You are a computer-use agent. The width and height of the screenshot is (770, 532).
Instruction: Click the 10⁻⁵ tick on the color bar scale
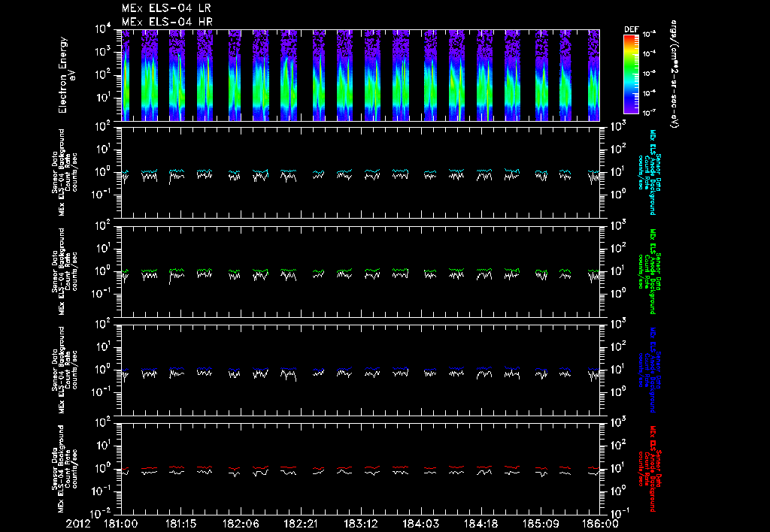(x=649, y=73)
